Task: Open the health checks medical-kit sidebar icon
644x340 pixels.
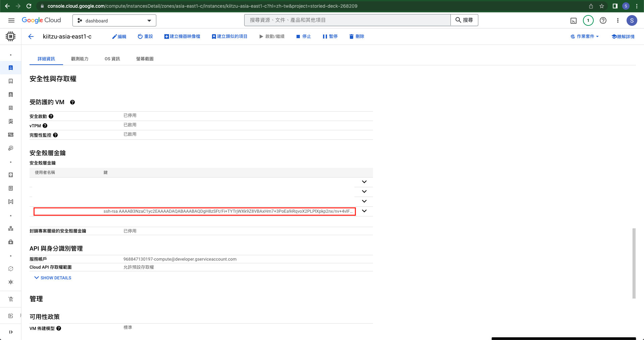Action: [11, 242]
